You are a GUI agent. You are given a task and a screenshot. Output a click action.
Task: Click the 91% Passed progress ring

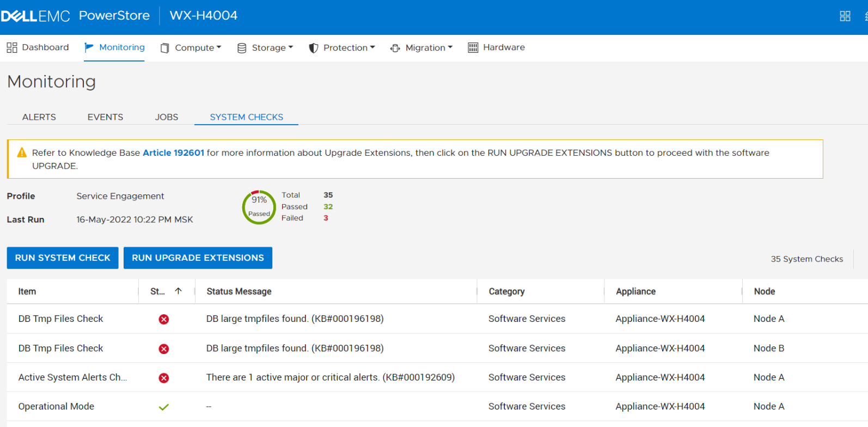pos(259,207)
